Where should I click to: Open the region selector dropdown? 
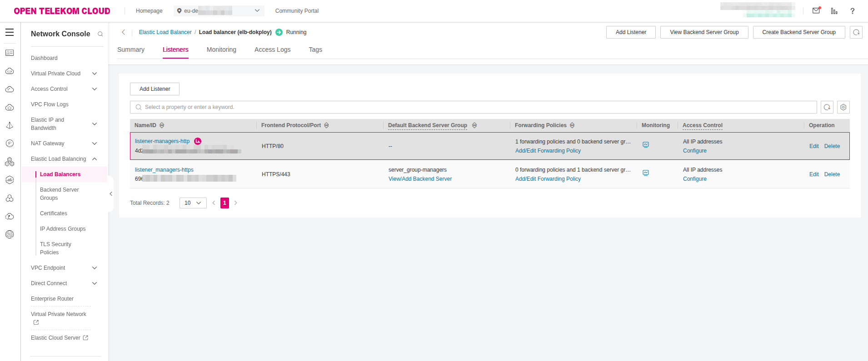[x=219, y=11]
